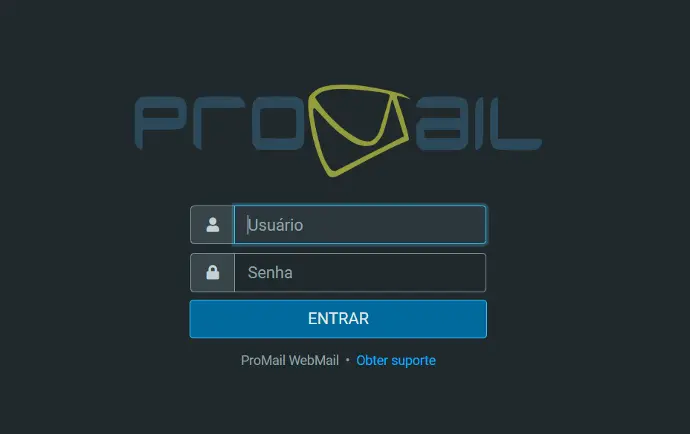Tap the lock icon in the password row
The width and height of the screenshot is (690, 434).
pos(213,272)
